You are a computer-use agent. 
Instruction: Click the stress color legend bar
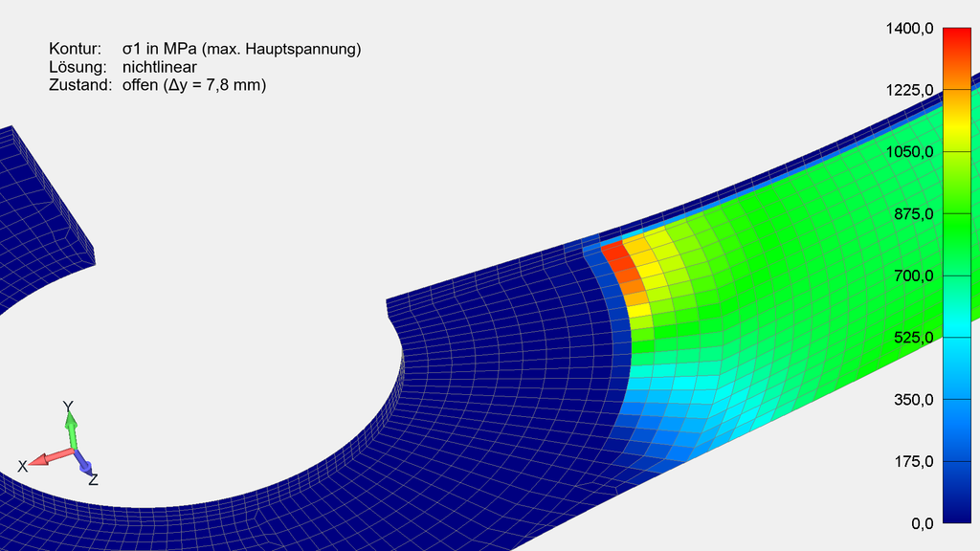pos(956,275)
